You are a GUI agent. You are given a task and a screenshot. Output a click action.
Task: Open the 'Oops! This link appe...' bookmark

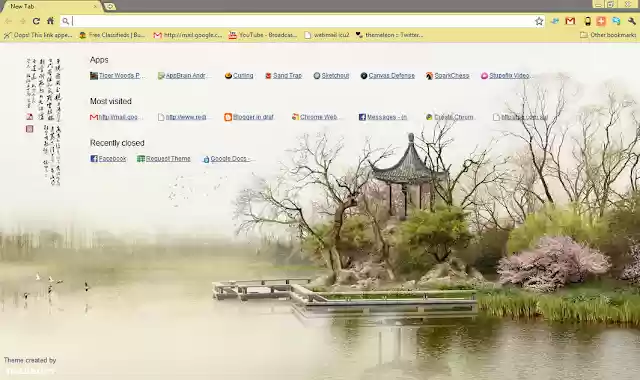pyautogui.click(x=38, y=35)
